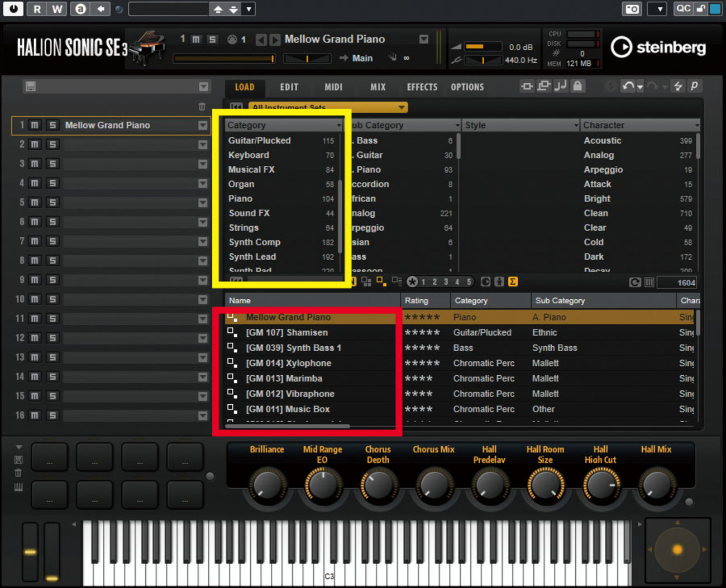Image resolution: width=726 pixels, height=588 pixels.
Task: Solo slot 3 with its S button
Action: coord(52,164)
